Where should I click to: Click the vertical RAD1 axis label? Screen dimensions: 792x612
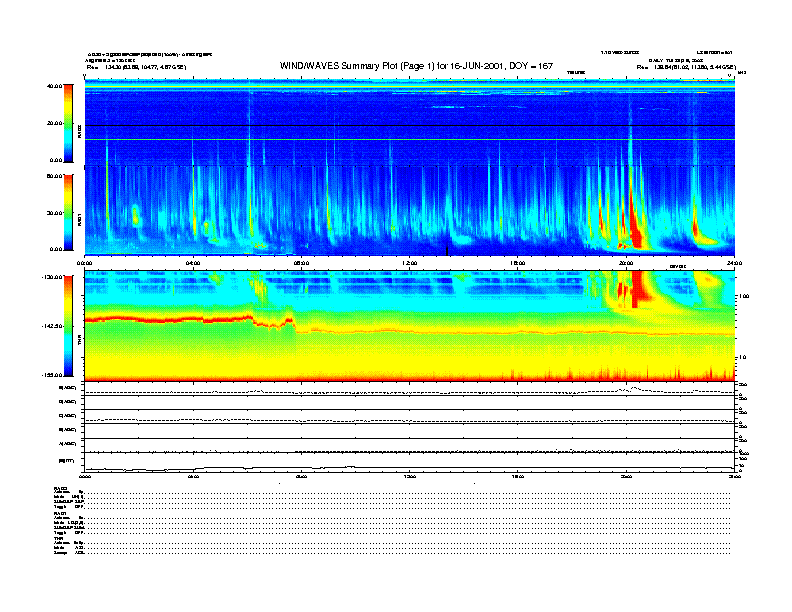pos(79,219)
